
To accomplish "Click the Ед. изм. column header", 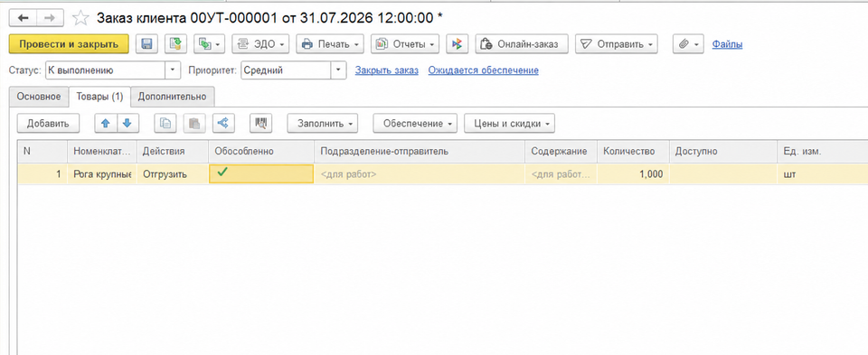I will pyautogui.click(x=823, y=151).
